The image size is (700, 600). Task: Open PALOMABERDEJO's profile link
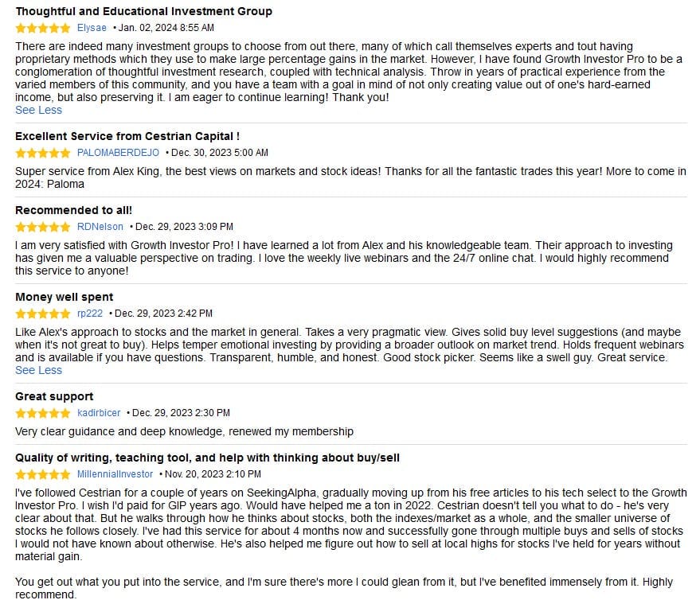(x=118, y=153)
